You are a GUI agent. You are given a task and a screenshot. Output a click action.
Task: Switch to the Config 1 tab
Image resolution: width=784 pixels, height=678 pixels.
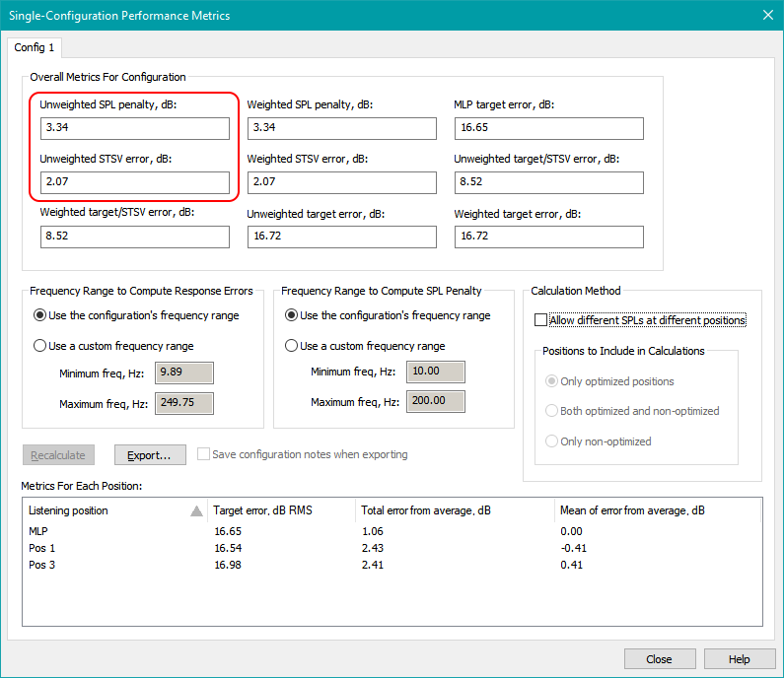tap(34, 47)
